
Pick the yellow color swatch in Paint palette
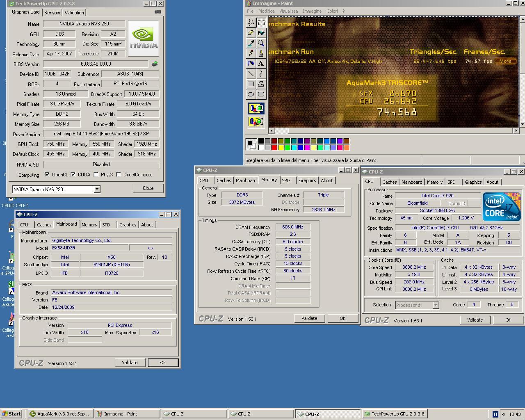tap(281, 148)
